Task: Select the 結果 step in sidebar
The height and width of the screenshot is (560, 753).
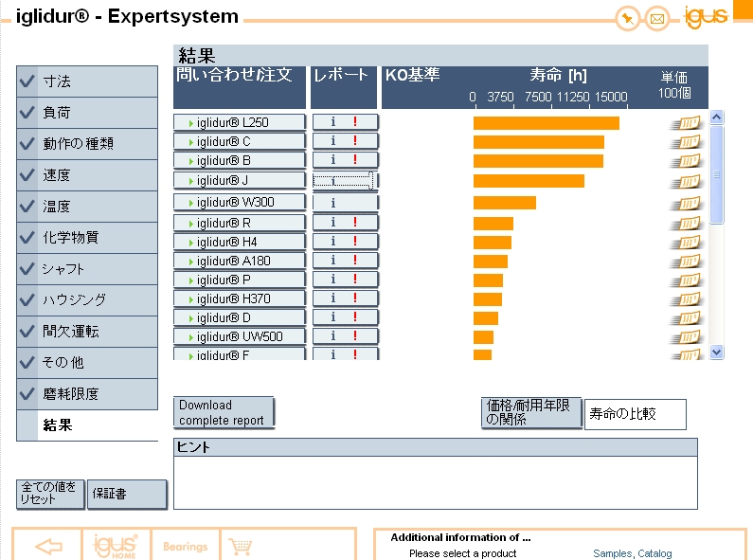Action: point(87,425)
